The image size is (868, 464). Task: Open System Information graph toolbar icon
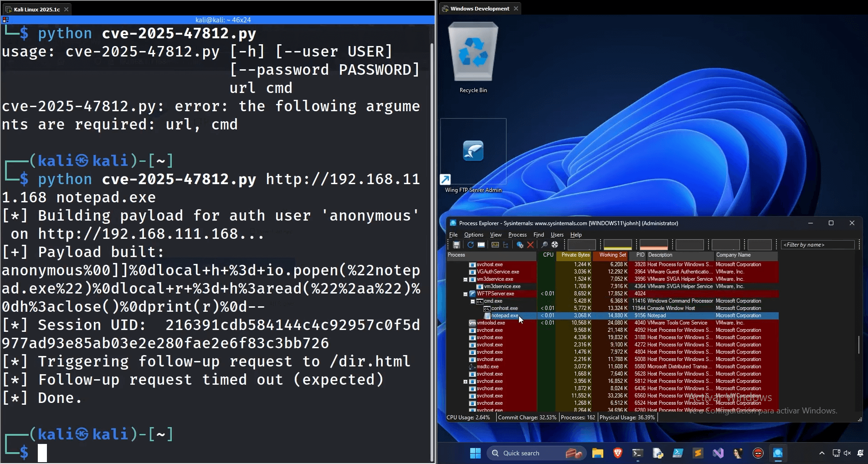[495, 245]
